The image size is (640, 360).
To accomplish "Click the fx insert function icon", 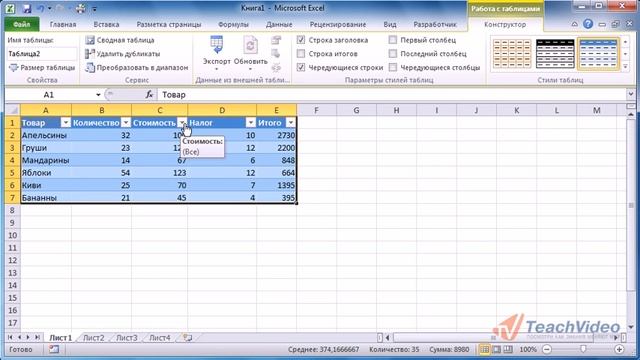I will (x=149, y=95).
